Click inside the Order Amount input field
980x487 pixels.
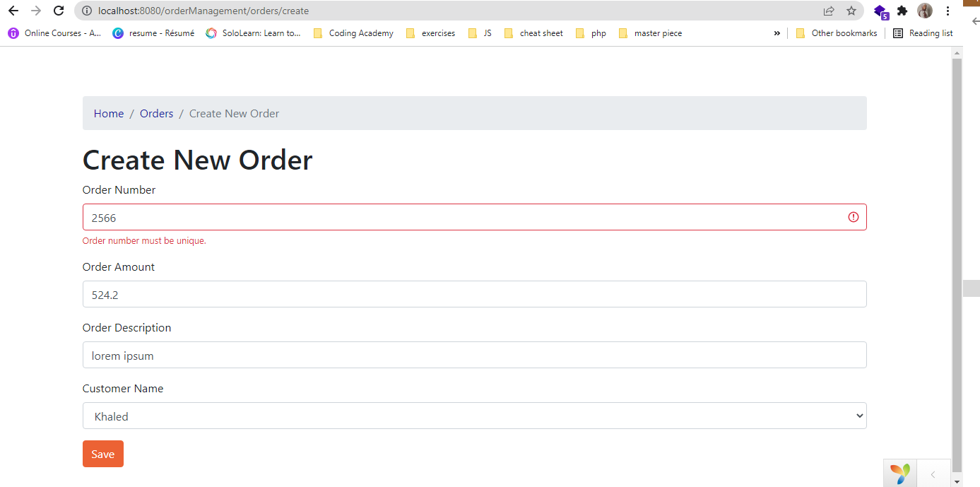473,294
